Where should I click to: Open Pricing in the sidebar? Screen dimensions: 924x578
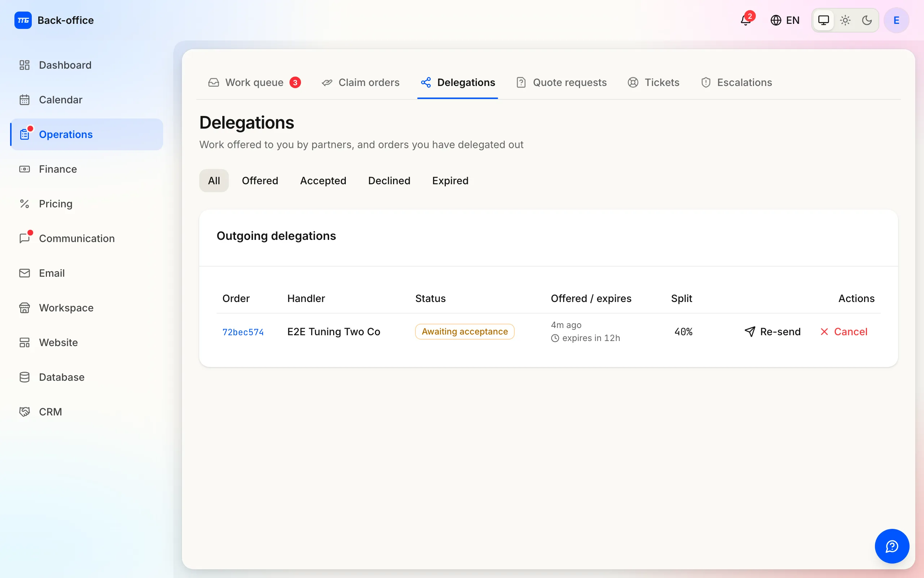pos(87,204)
